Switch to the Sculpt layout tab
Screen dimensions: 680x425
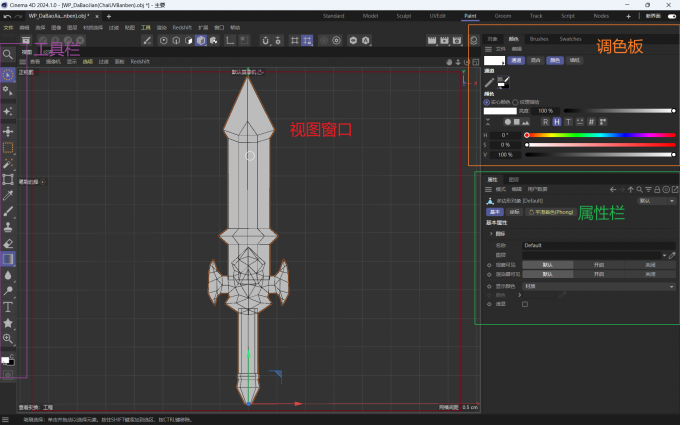404,16
